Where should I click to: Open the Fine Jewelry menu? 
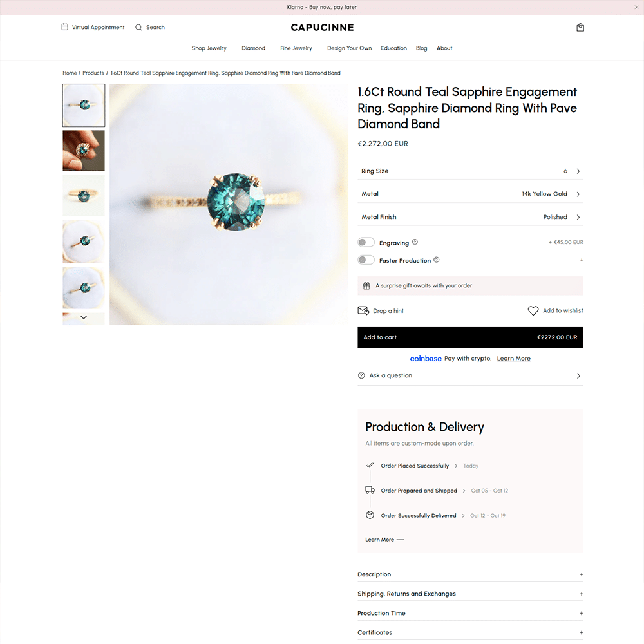pos(296,48)
